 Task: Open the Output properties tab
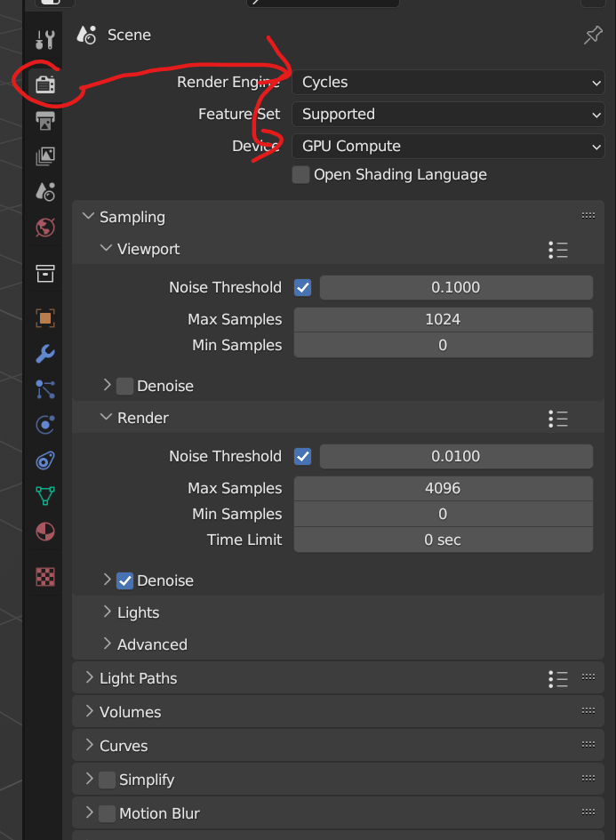coord(44,120)
